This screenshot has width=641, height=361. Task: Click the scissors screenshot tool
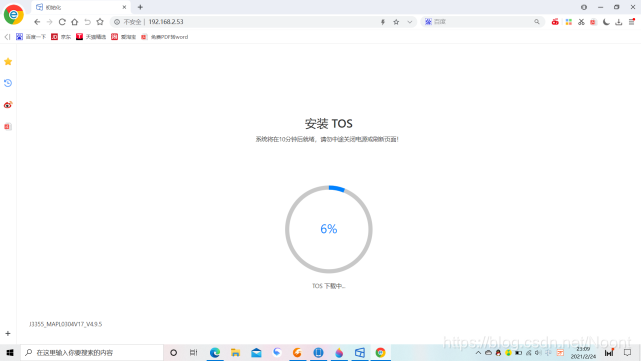581,22
